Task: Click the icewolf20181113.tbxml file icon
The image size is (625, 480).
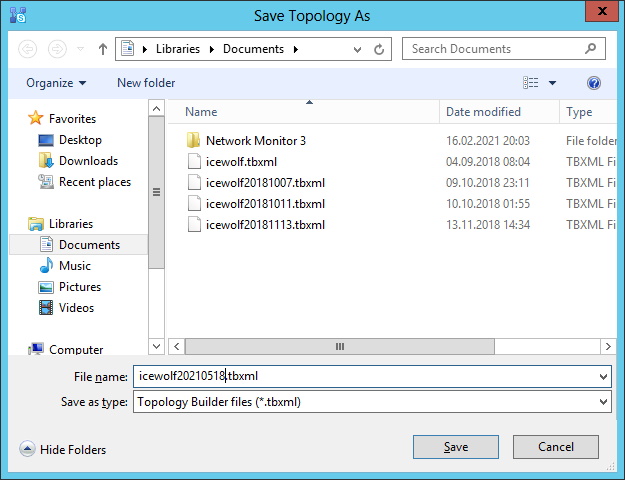Action: 194,224
